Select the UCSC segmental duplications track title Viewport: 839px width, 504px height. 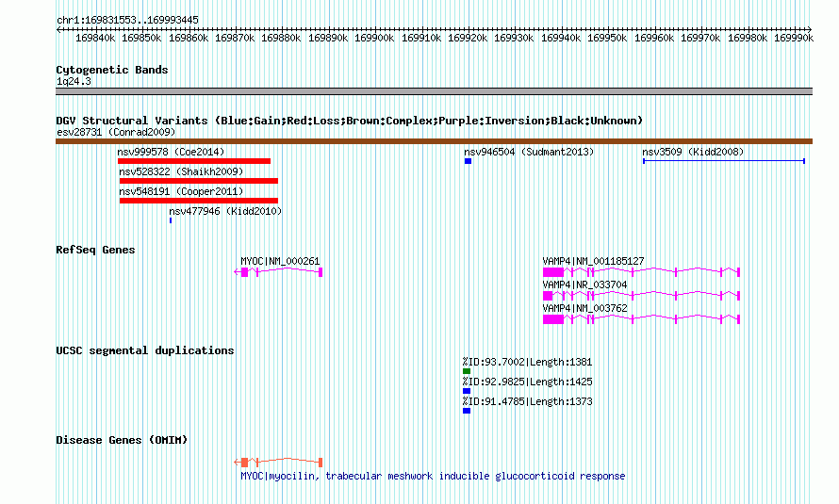(x=145, y=350)
